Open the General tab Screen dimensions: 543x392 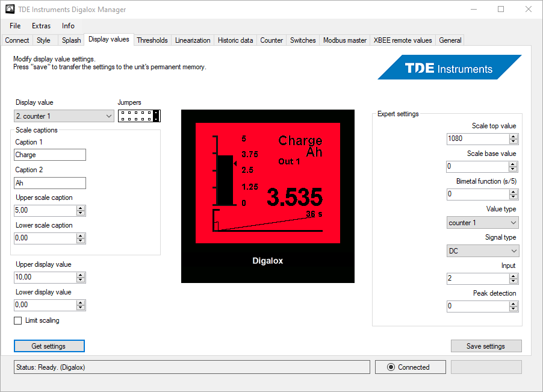pyautogui.click(x=450, y=40)
